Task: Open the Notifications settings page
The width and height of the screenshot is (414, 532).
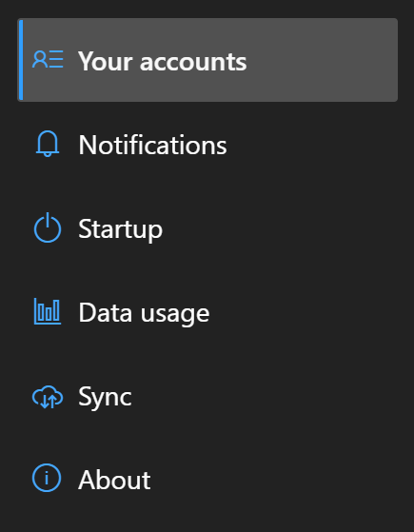Action: point(207,144)
